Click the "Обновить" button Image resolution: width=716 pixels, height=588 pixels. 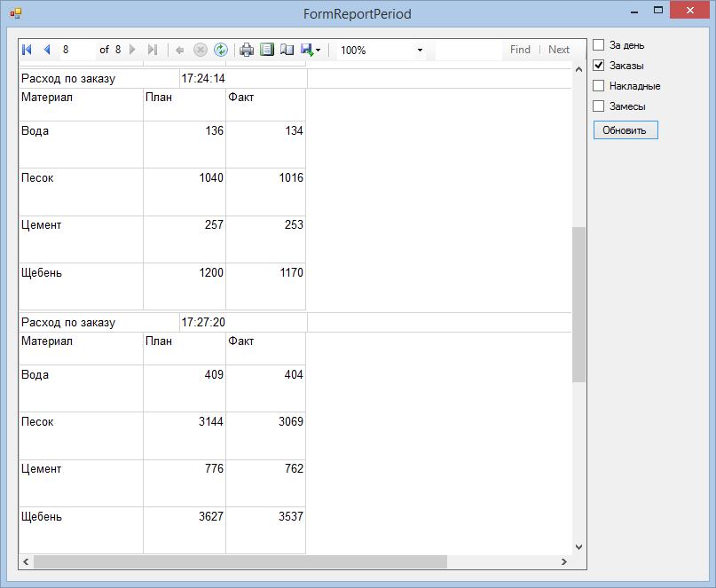tap(626, 130)
